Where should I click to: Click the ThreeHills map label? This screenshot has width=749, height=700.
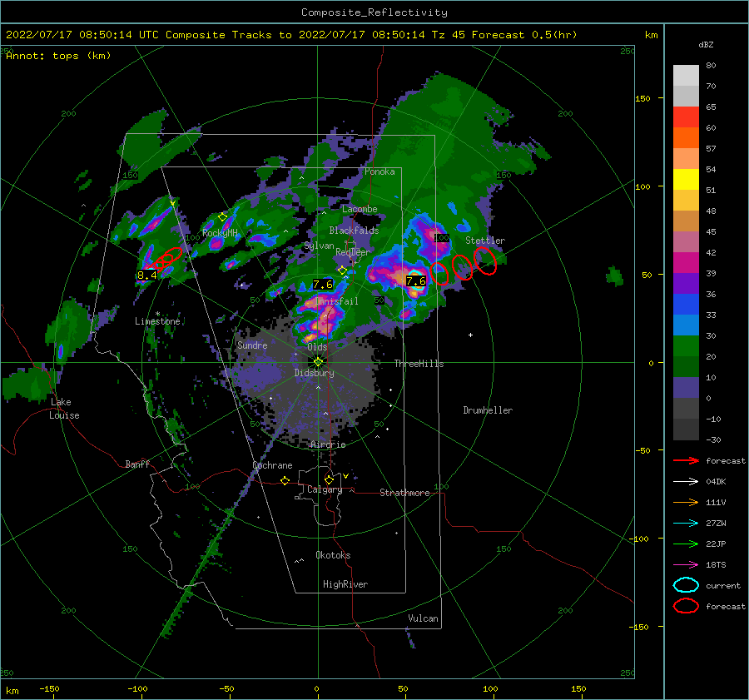tap(419, 364)
